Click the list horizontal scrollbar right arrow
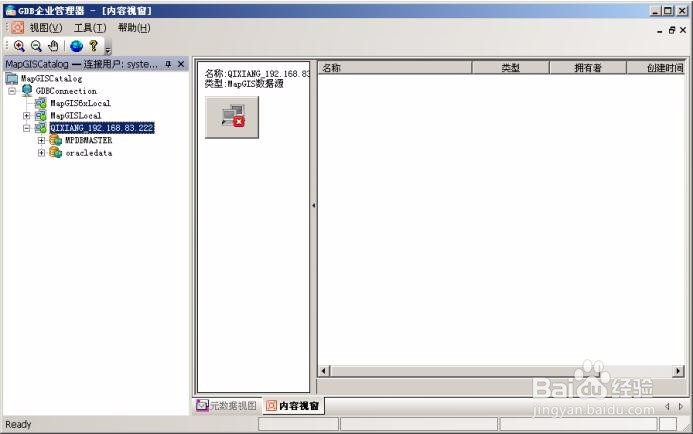 (678, 371)
